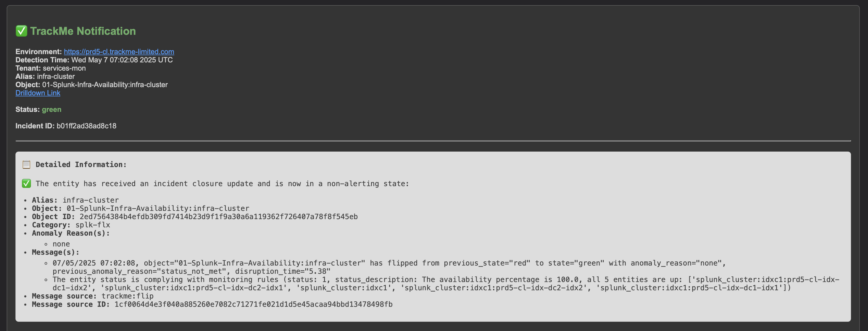Viewport: 868px width, 331px height.
Task: Click the trackme:flip message source value
Action: [127, 296]
